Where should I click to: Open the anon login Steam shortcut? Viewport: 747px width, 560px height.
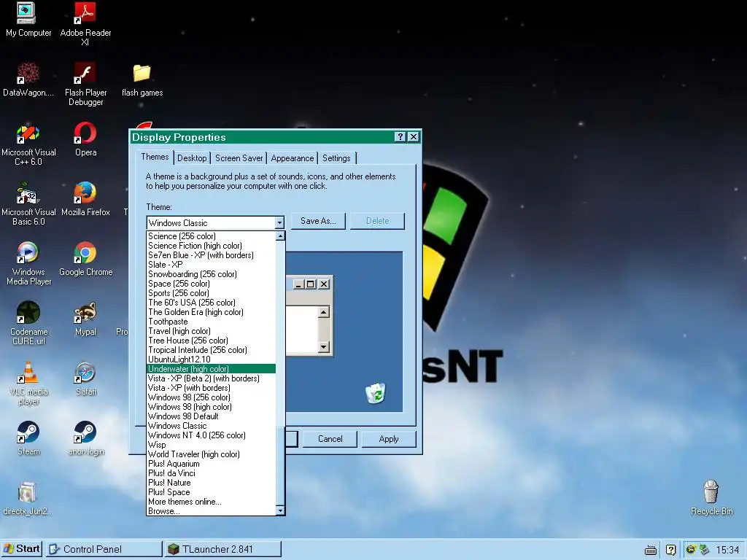click(x=85, y=438)
